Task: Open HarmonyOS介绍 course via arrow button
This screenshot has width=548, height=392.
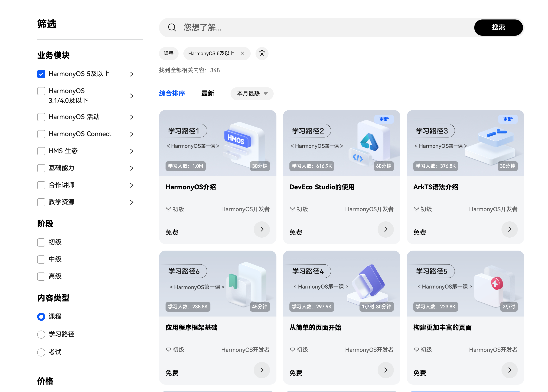Action: [262, 229]
